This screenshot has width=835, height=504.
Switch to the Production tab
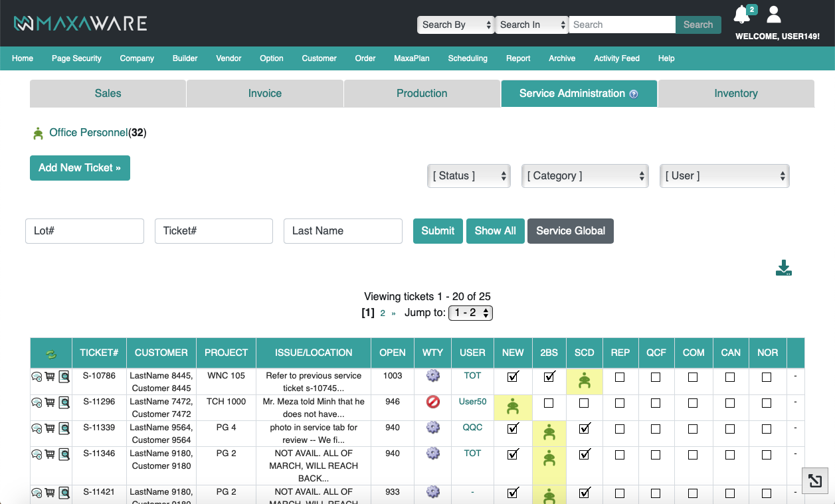(x=422, y=94)
